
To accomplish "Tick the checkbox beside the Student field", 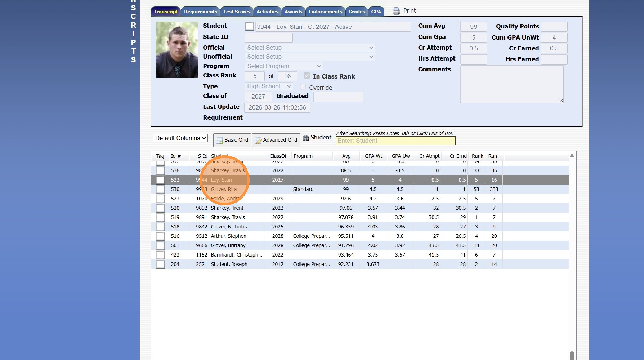I will [x=249, y=26].
